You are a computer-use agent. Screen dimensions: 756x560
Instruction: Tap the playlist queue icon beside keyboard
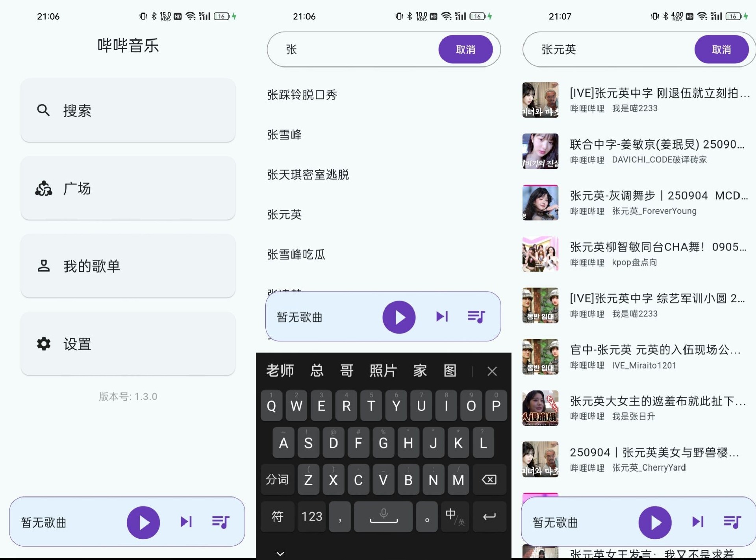476,317
